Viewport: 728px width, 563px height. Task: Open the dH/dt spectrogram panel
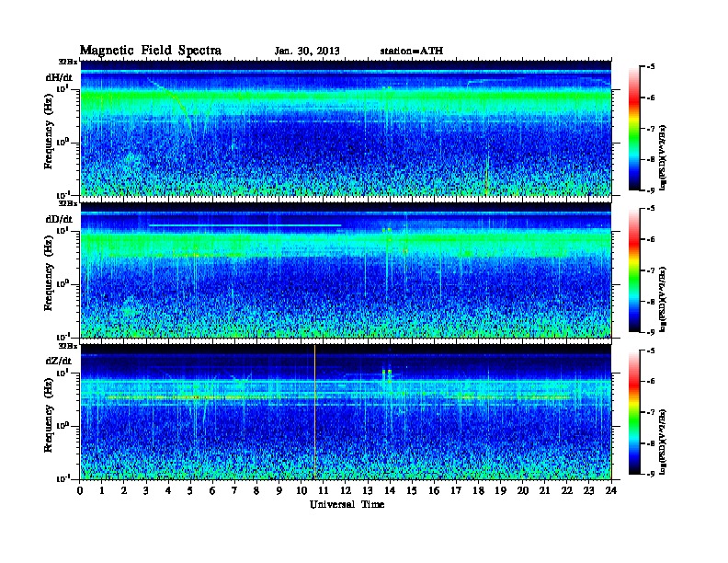pos(346,128)
